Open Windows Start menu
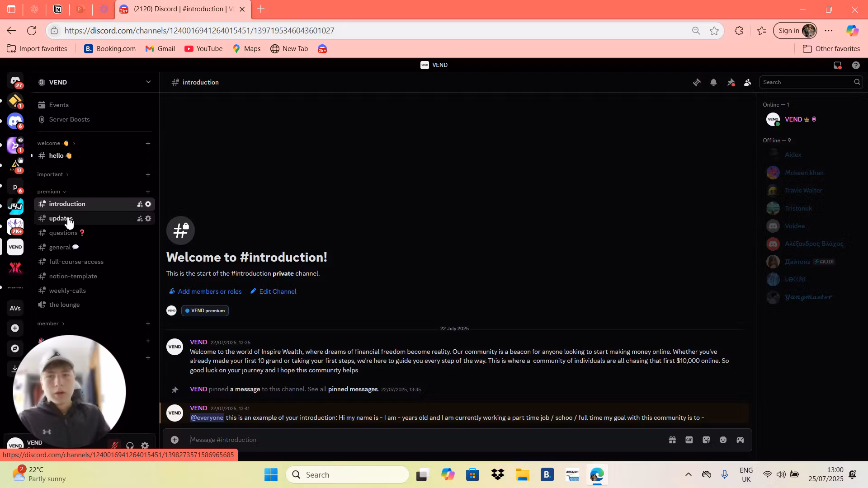This screenshot has height=488, width=868. 271,475
